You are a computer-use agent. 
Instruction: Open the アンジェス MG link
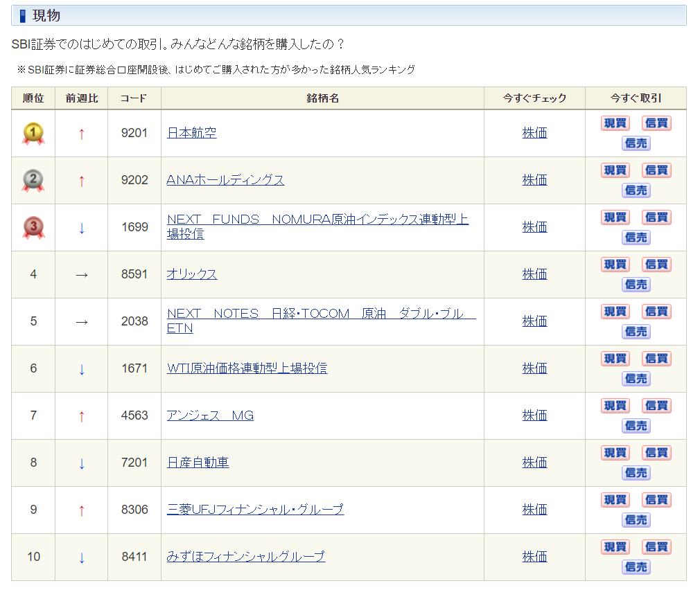(x=210, y=415)
